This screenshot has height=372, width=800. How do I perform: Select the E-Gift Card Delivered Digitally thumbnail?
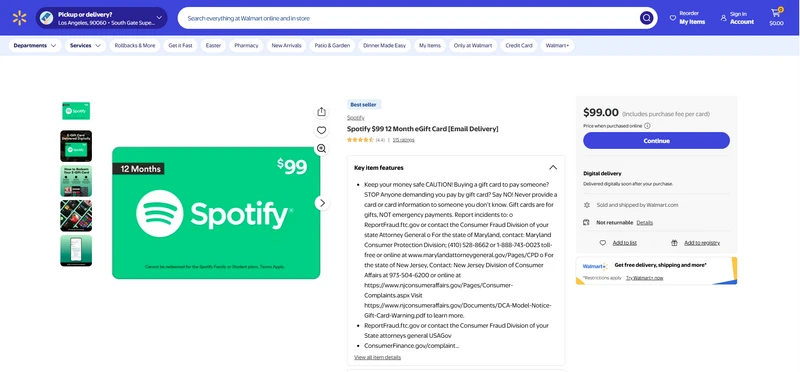(x=76, y=146)
